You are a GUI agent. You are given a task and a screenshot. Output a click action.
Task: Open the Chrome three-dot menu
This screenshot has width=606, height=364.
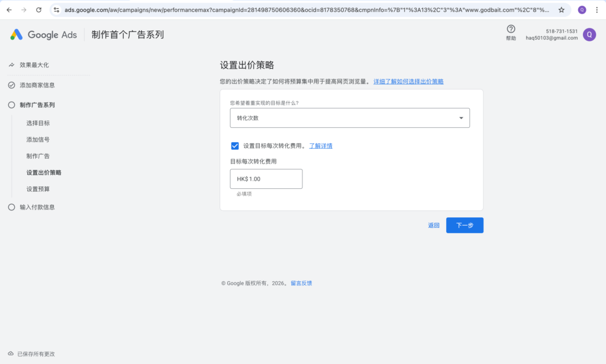tap(597, 10)
